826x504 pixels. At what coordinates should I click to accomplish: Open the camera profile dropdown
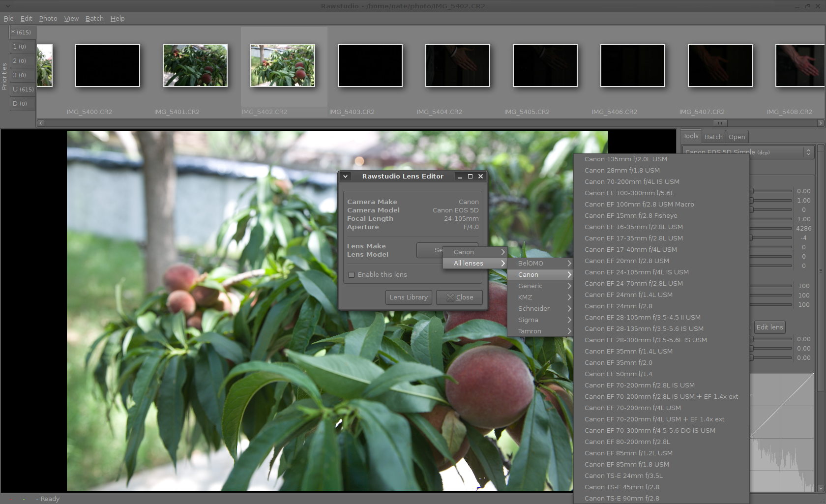pos(748,152)
